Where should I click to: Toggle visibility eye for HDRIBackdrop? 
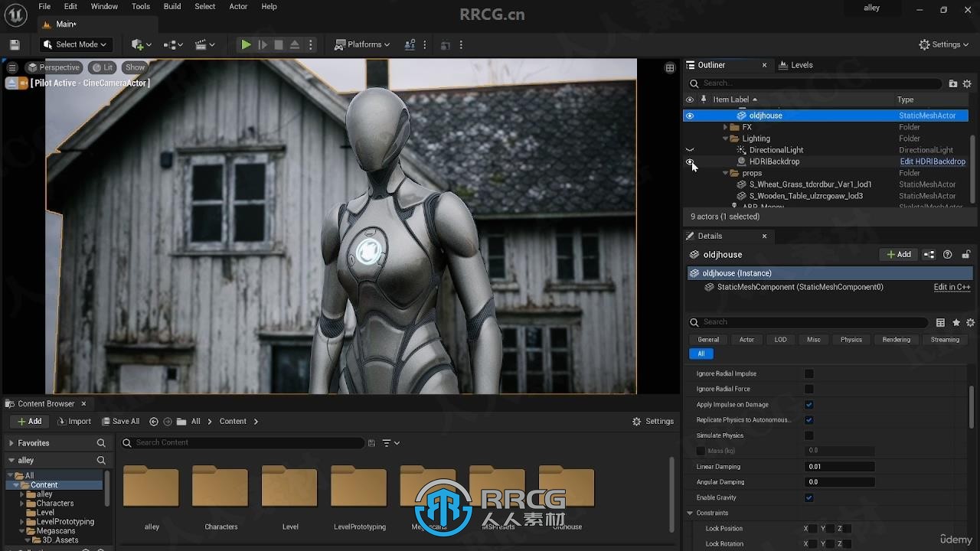[690, 161]
